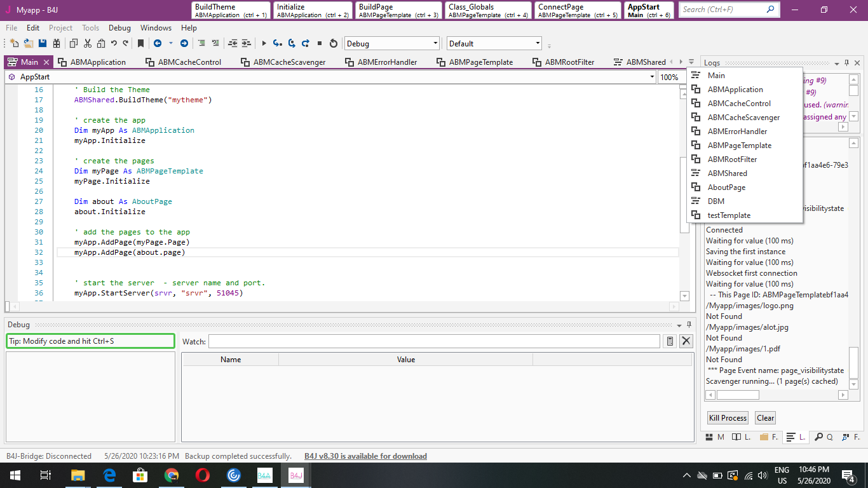Navigate back with the blue left arrow
Image resolution: width=868 pixels, height=488 pixels.
point(157,43)
